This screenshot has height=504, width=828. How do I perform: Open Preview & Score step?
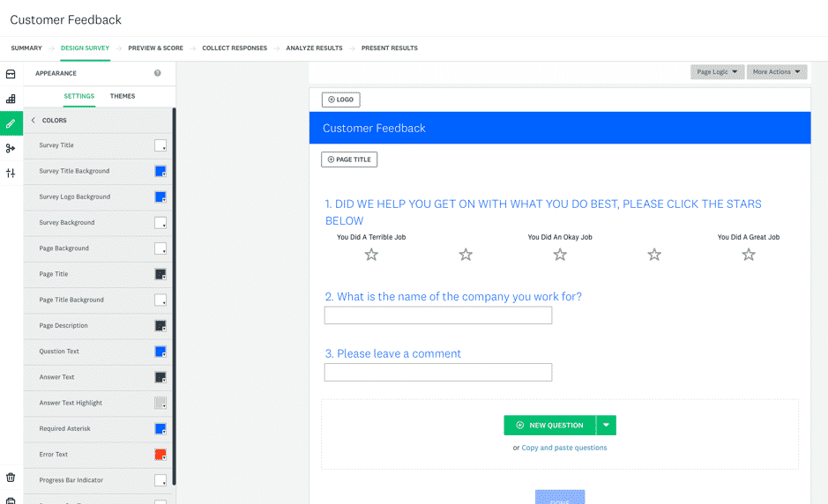pyautogui.click(x=156, y=48)
